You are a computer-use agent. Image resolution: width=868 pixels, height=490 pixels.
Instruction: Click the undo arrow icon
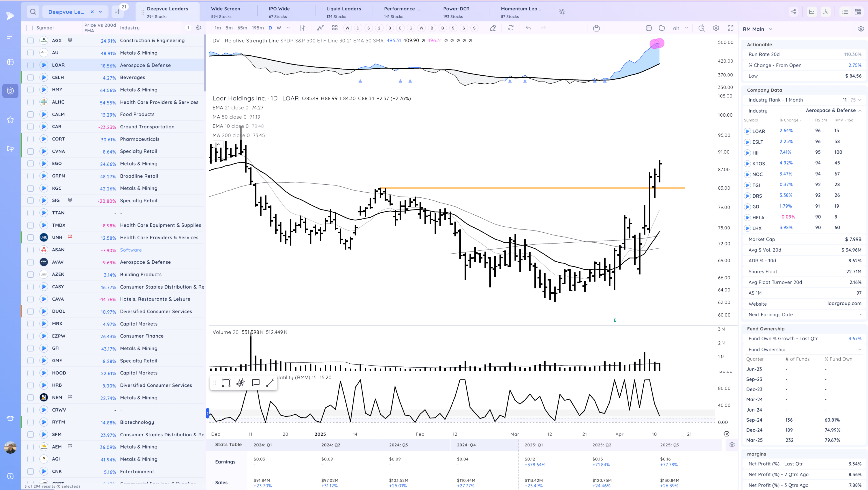(528, 28)
